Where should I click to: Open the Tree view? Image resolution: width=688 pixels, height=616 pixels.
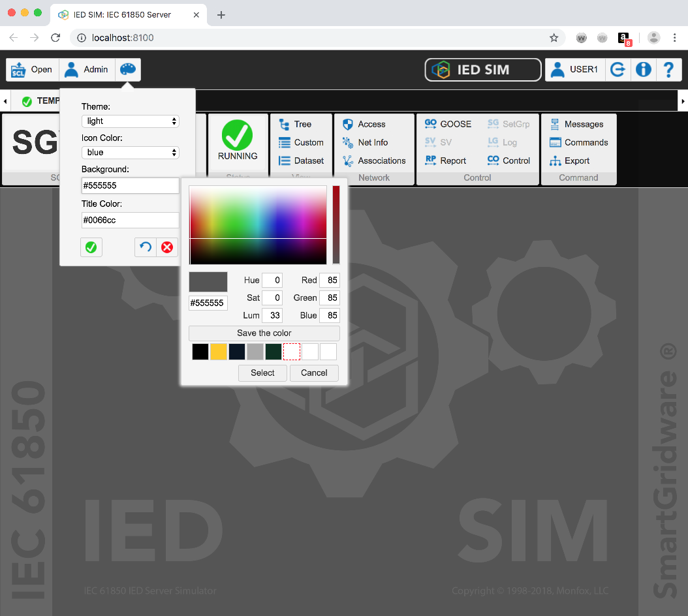[x=295, y=124]
